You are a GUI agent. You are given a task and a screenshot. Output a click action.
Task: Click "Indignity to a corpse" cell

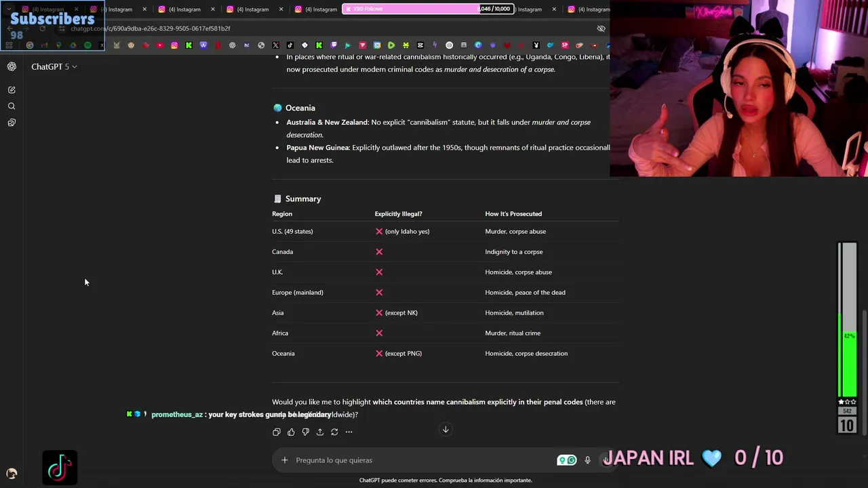click(x=514, y=251)
